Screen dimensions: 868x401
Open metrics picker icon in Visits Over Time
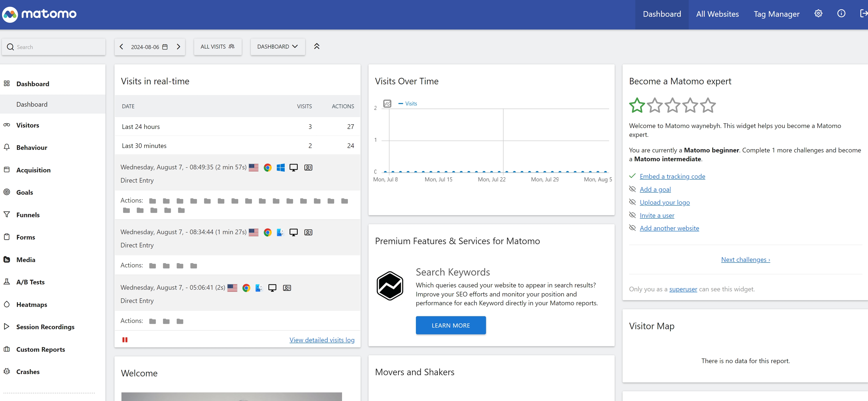[387, 104]
